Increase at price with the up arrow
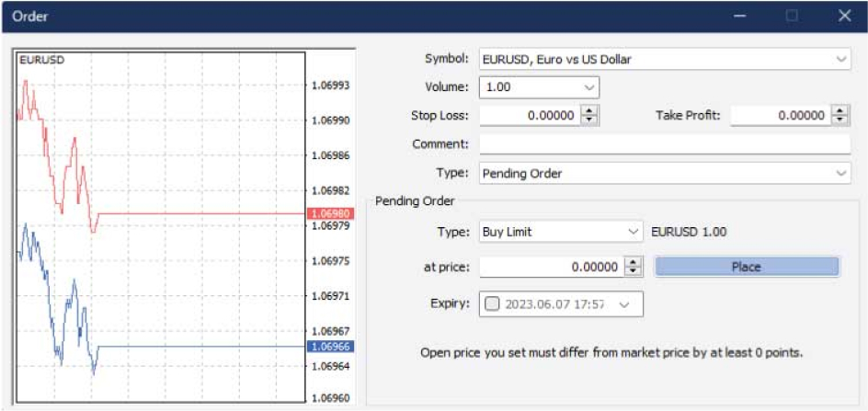Viewport: 868px width, 411px height. (x=633, y=262)
